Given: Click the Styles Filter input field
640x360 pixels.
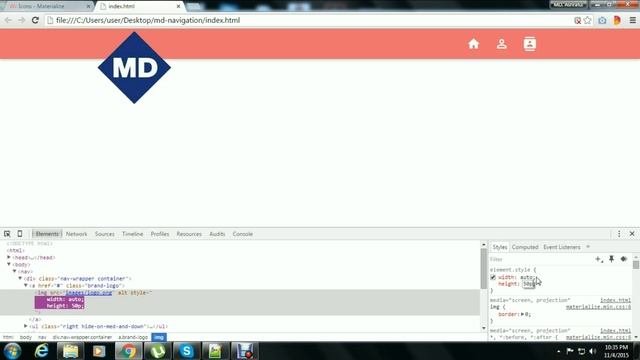Looking at the screenshot, I should (x=541, y=259).
